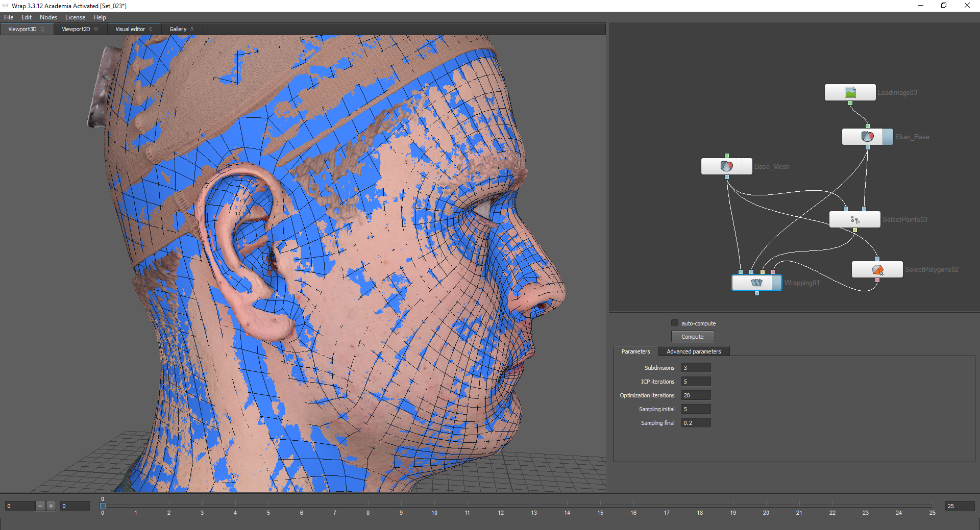Viewport: 980px width, 530px height.
Task: Open the Gallery tab
Action: [178, 29]
